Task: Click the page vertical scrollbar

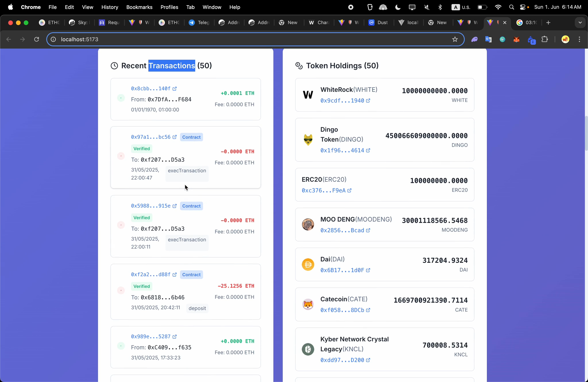Action: 586,133
